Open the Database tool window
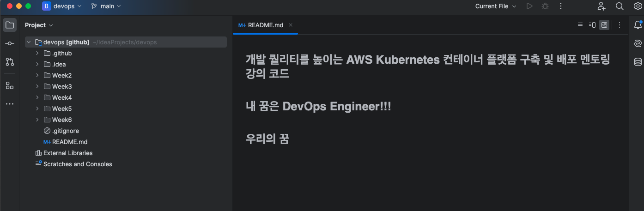 pyautogui.click(x=638, y=62)
